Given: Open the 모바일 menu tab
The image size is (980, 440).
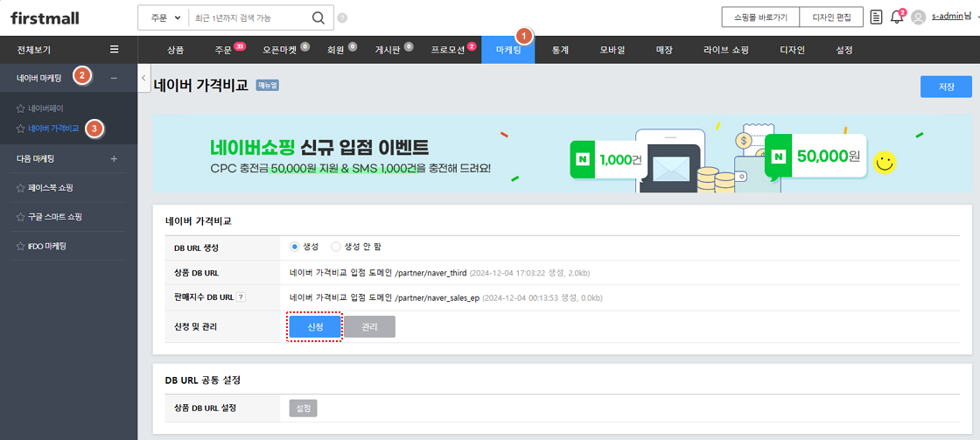Looking at the screenshot, I should point(612,50).
